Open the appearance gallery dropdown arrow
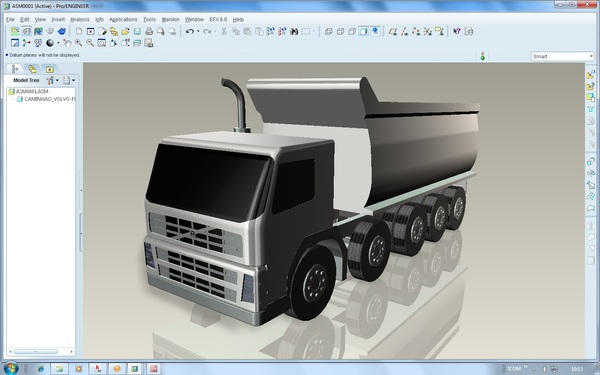The image size is (600, 375). (58, 43)
